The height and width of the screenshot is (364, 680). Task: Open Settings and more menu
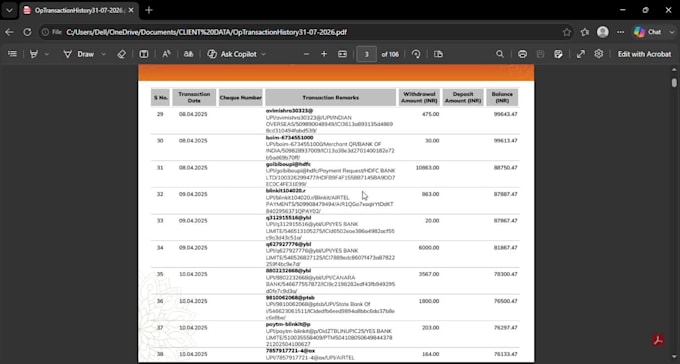coord(621,32)
